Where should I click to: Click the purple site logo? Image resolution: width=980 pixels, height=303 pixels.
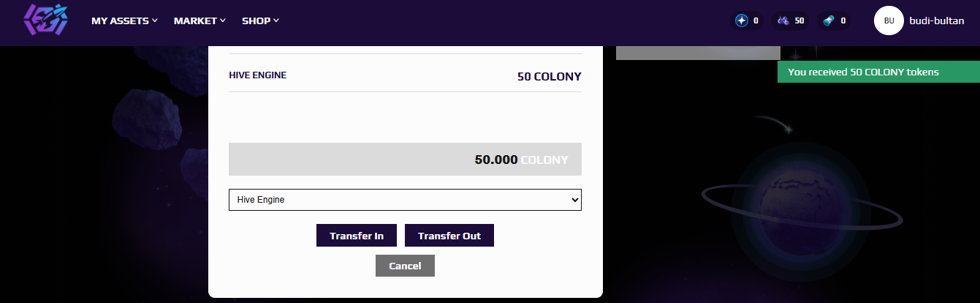46,20
